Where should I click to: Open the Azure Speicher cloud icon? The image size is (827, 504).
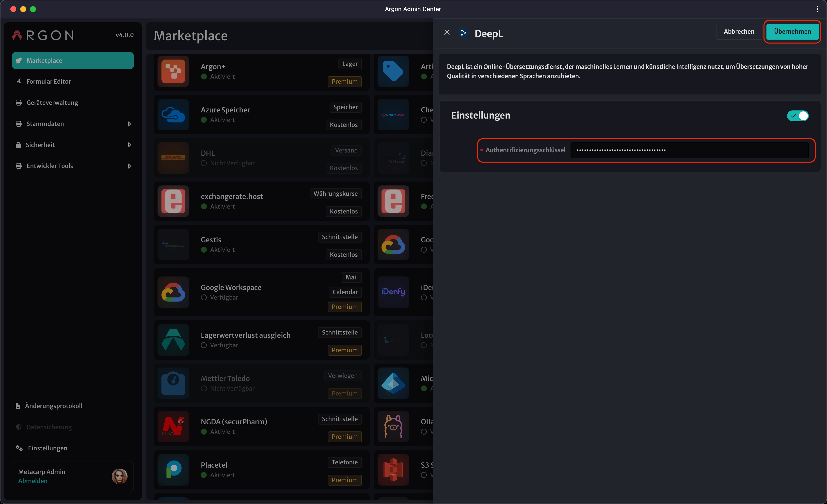click(x=173, y=115)
